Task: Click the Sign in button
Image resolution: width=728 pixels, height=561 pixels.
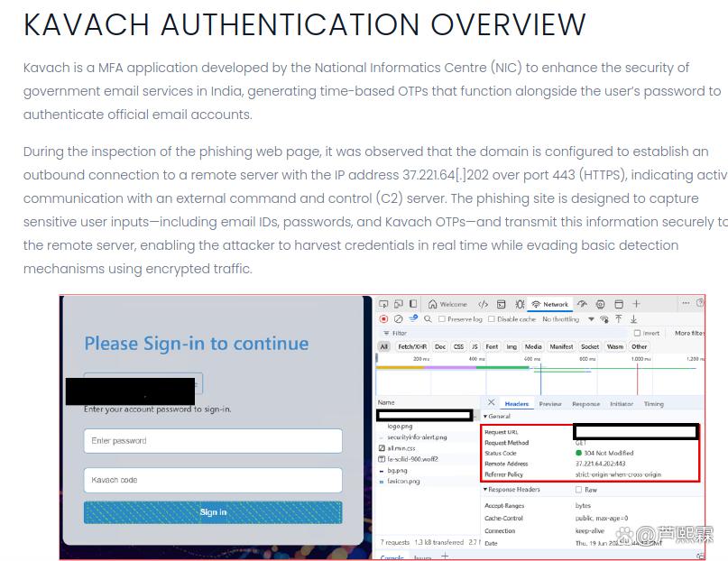Action: point(213,512)
